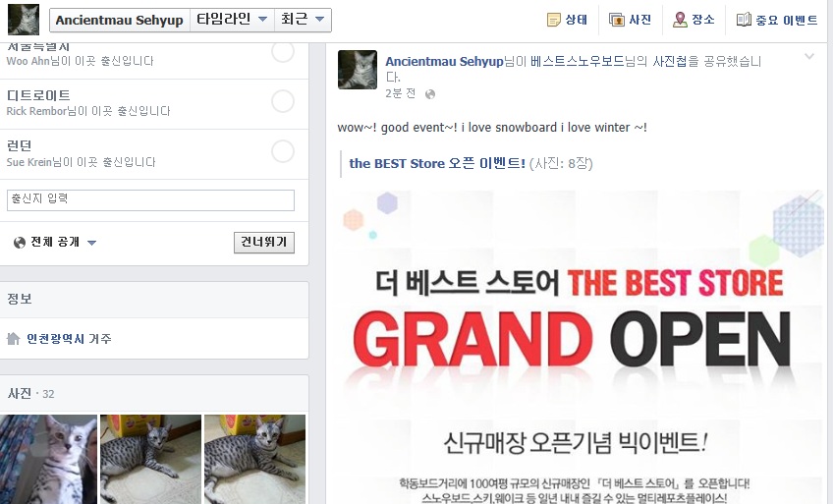The height and width of the screenshot is (504, 833).
Task: Click the cat profile picture in header
Action: point(24,20)
